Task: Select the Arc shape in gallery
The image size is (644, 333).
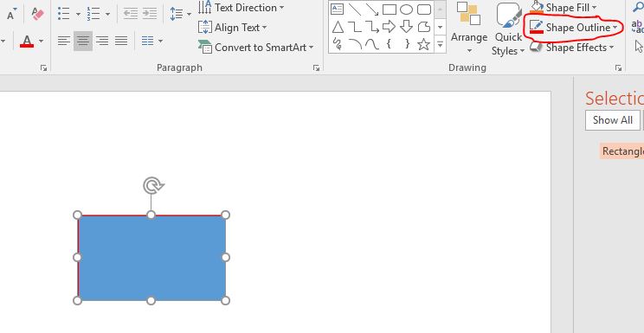Action: (354, 43)
